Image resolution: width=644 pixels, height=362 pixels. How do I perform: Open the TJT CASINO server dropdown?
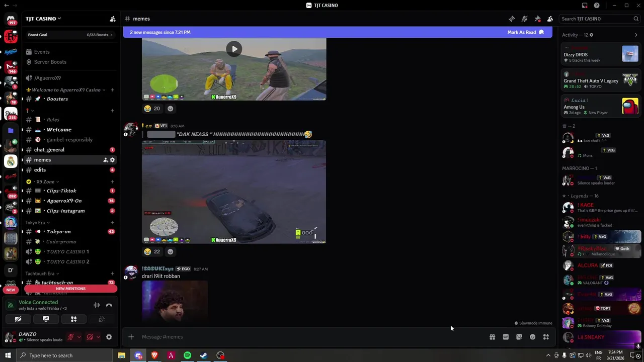tap(43, 19)
